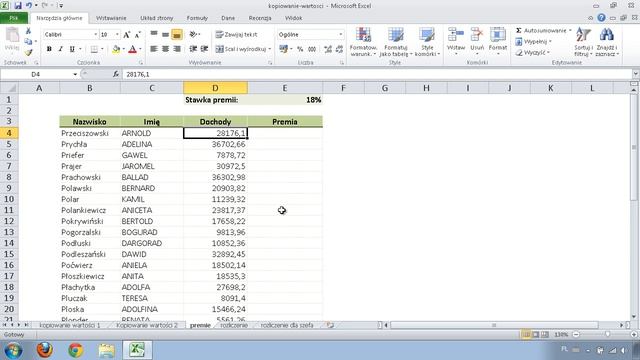Viewport: 640px width, 360px height.
Task: Expand the Wyczyść dropdown
Action: pos(548,53)
